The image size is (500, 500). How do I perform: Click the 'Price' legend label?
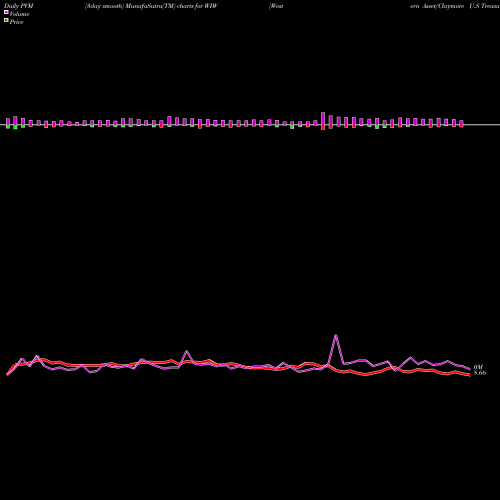point(16,22)
